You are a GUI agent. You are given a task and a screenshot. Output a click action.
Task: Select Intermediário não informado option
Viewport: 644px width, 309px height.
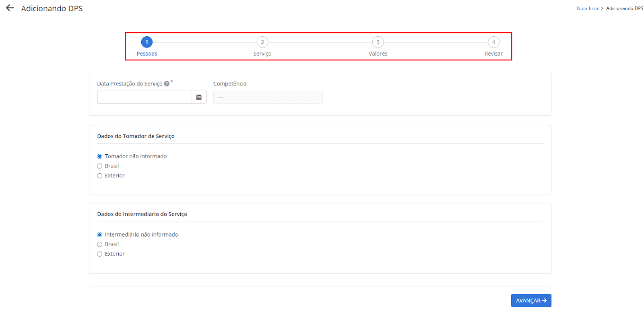coord(100,235)
